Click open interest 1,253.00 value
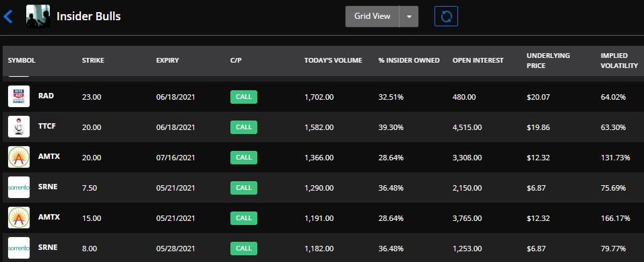The height and width of the screenshot is (262, 644). point(468,249)
